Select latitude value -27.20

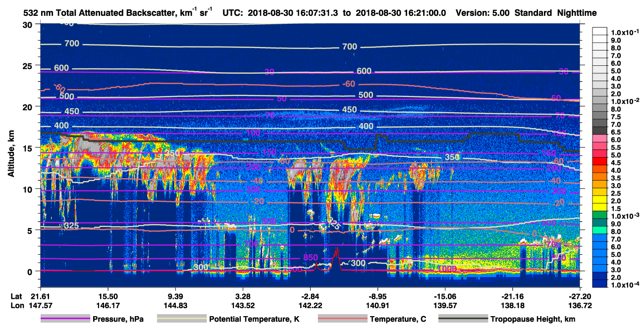pos(580,296)
